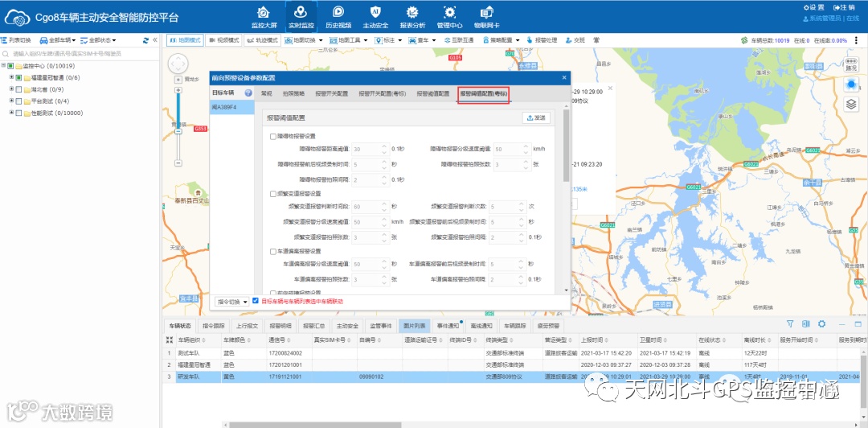Toggle the 监控中心 tree checkbox
The image size is (868, 428).
(x=11, y=65)
